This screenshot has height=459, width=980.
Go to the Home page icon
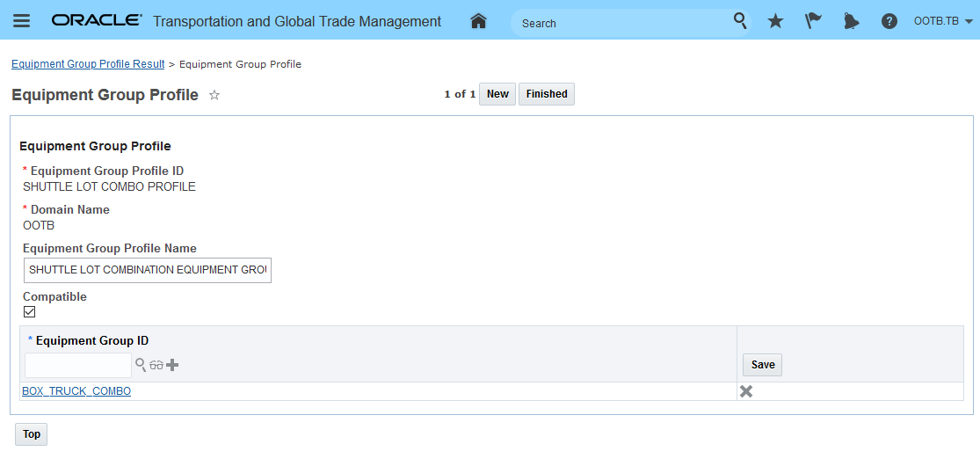tap(478, 21)
